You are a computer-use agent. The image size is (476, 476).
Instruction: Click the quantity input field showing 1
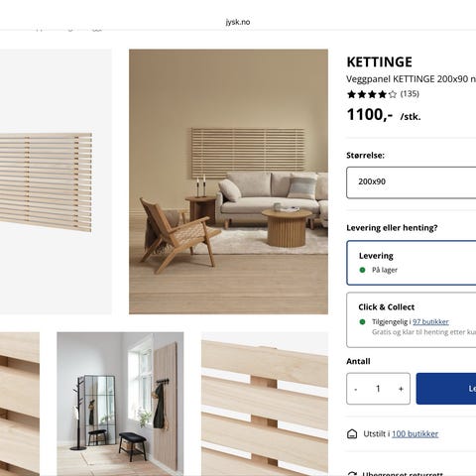click(x=378, y=389)
